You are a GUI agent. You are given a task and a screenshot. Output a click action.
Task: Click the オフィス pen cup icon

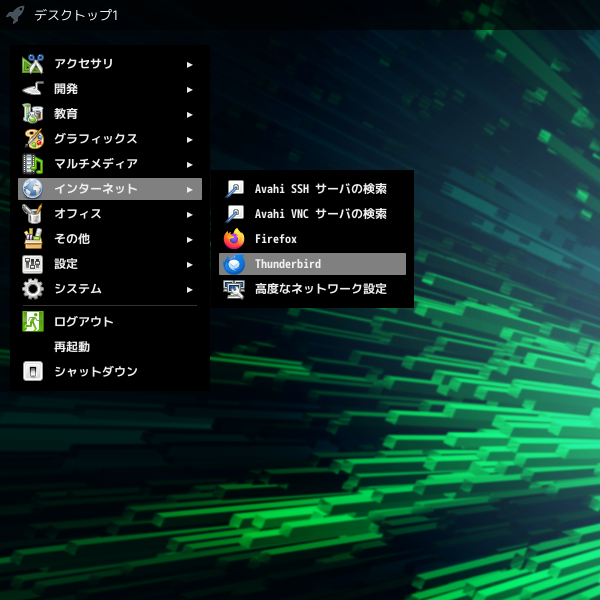(x=33, y=214)
